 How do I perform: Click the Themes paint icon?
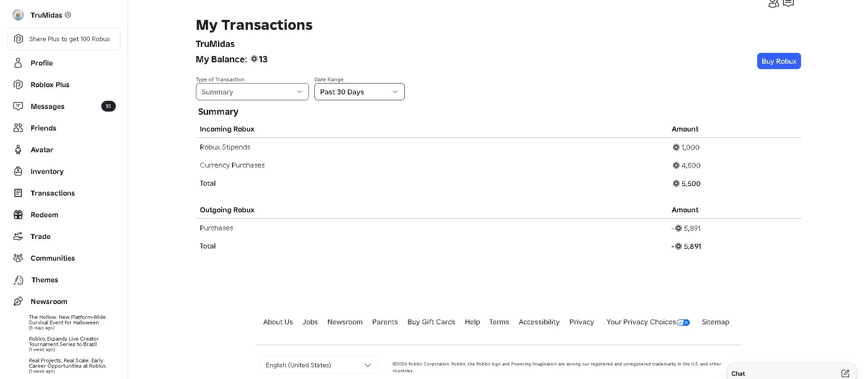(x=19, y=280)
